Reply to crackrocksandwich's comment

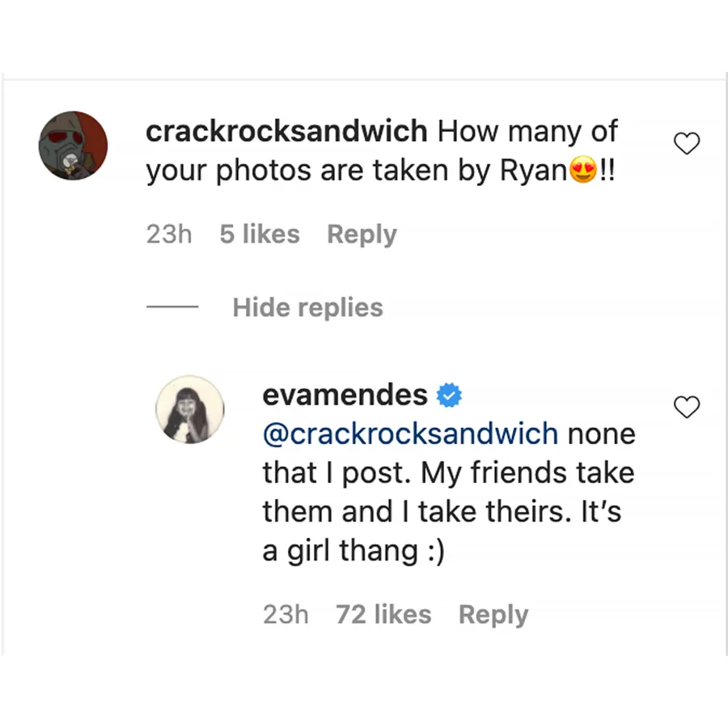(362, 234)
